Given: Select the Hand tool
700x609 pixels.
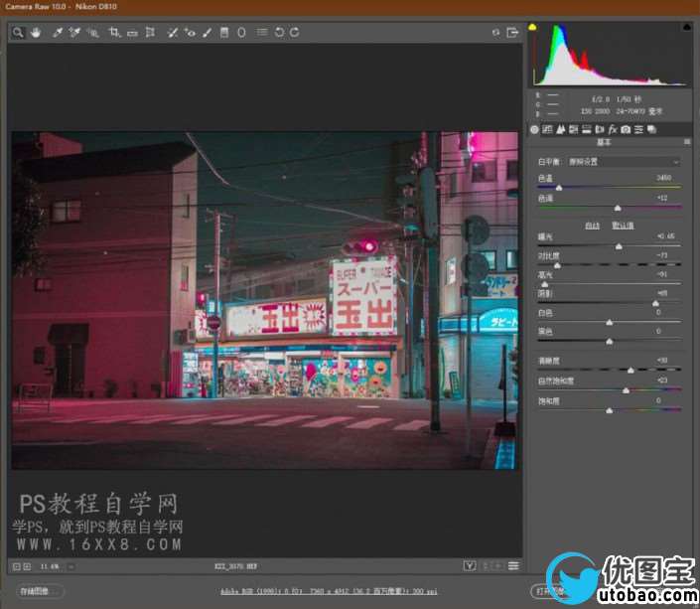Looking at the screenshot, I should [36, 33].
